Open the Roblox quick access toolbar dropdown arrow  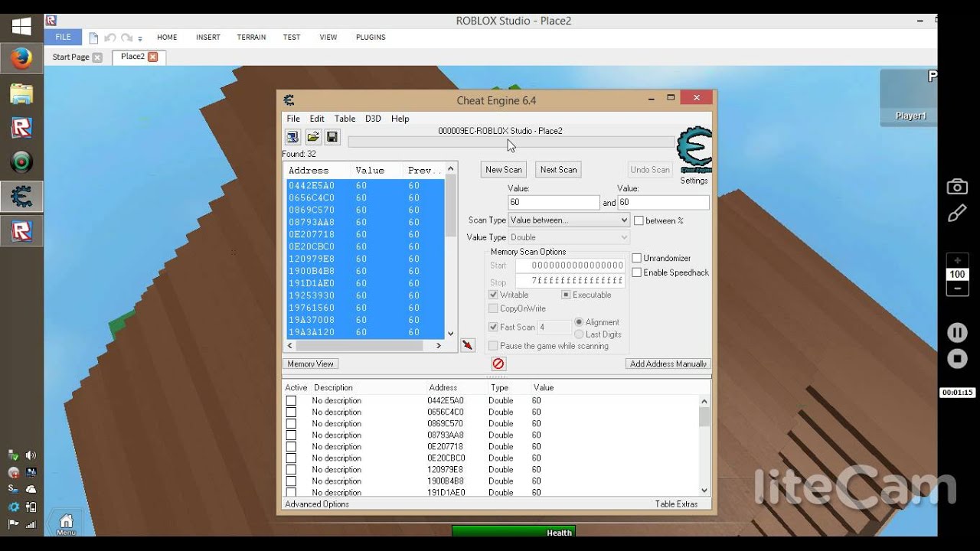coord(140,38)
